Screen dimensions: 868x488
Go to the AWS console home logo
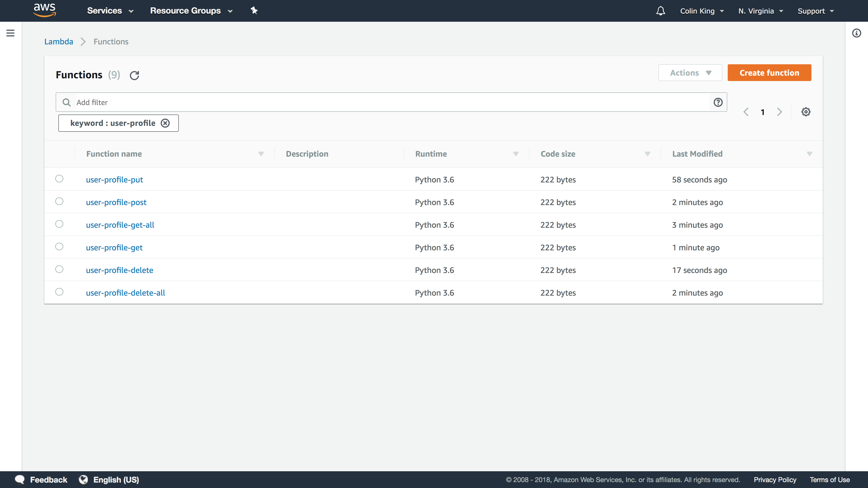(x=45, y=10)
